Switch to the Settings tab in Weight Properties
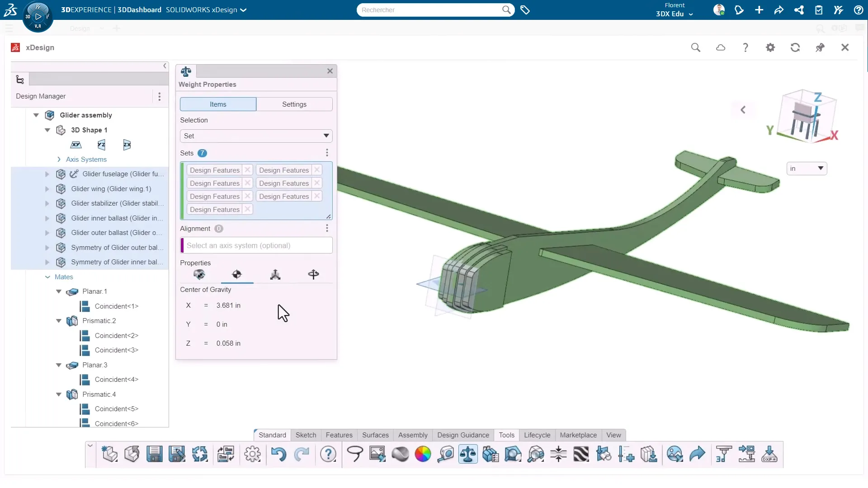Viewport: 868px width, 488px height. 294,104
